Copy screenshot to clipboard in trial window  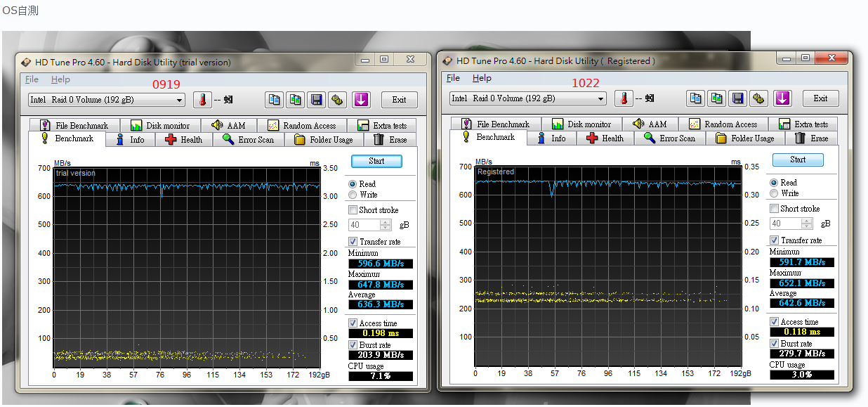click(x=296, y=100)
